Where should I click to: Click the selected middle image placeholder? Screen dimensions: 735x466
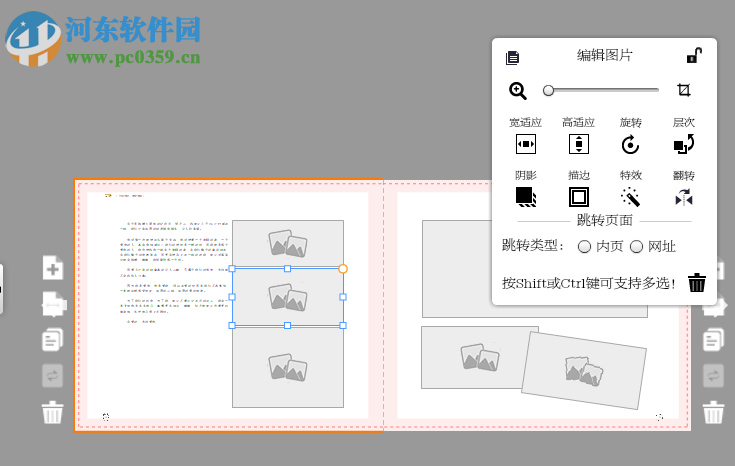pos(288,297)
